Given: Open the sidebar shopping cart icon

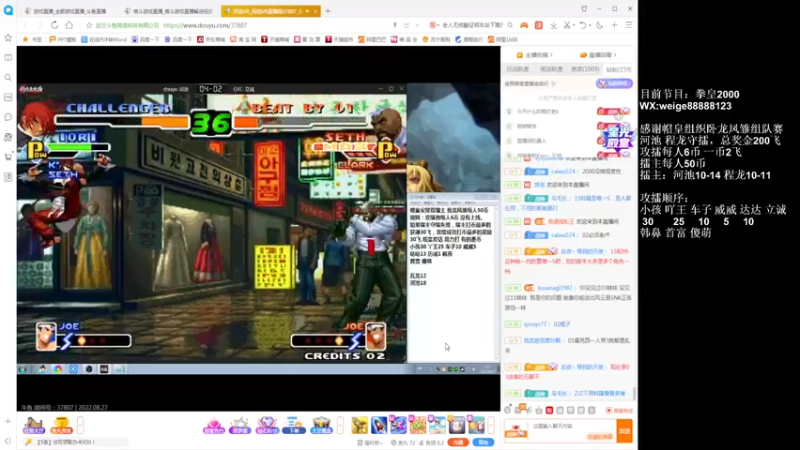Looking at the screenshot, I should tap(8, 157).
